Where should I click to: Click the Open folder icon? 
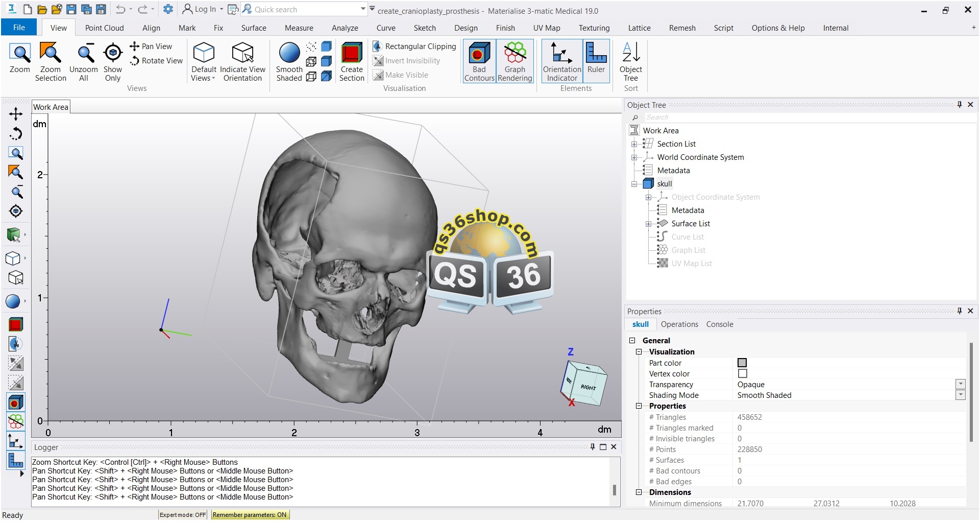tap(42, 9)
